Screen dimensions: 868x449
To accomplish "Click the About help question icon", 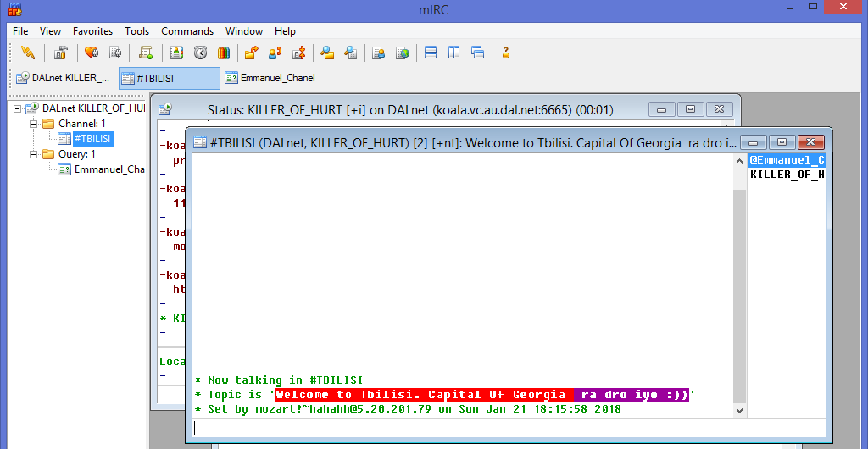I will coord(505,53).
